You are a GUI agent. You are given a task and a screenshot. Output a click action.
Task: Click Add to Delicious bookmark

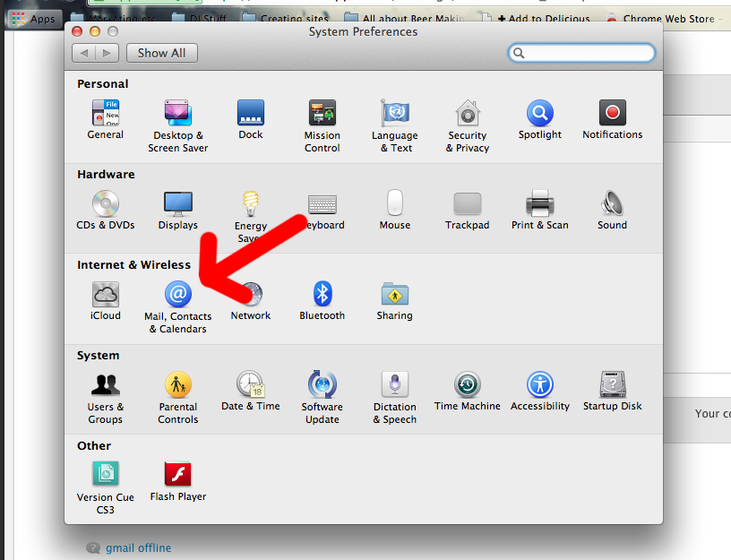click(x=537, y=19)
